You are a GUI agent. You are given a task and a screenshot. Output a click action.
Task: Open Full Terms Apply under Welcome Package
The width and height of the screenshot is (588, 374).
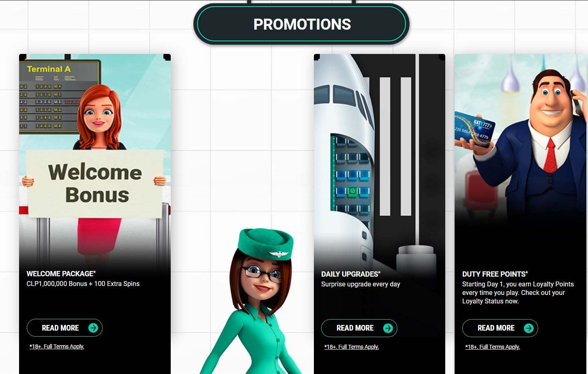(57, 346)
